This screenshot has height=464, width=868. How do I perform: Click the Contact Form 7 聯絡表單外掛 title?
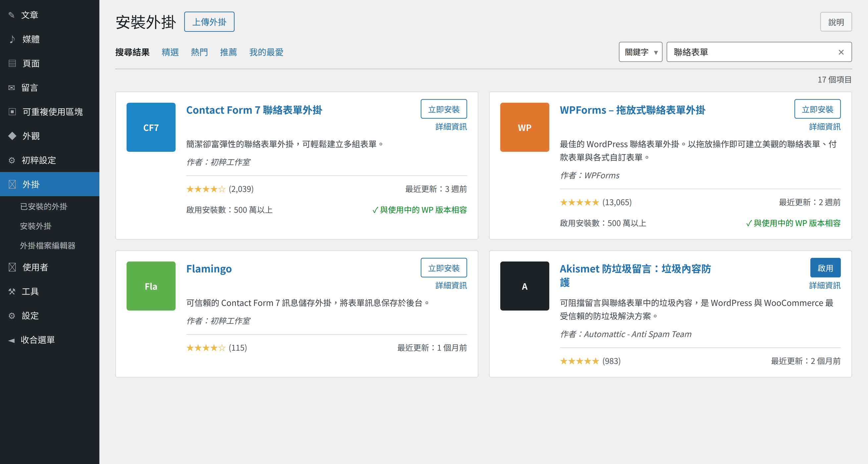[254, 110]
